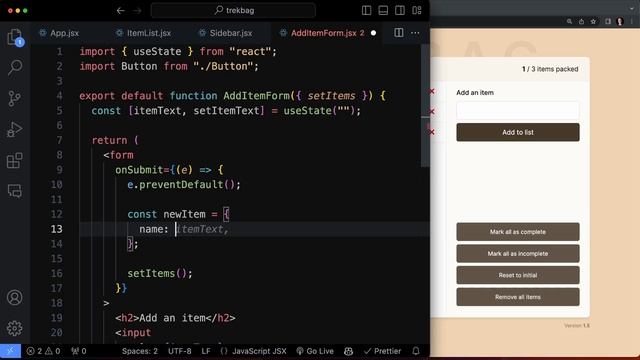Toggle the secondary side bar layout icon
Viewport: 640px width, 360px height.
coord(400,11)
